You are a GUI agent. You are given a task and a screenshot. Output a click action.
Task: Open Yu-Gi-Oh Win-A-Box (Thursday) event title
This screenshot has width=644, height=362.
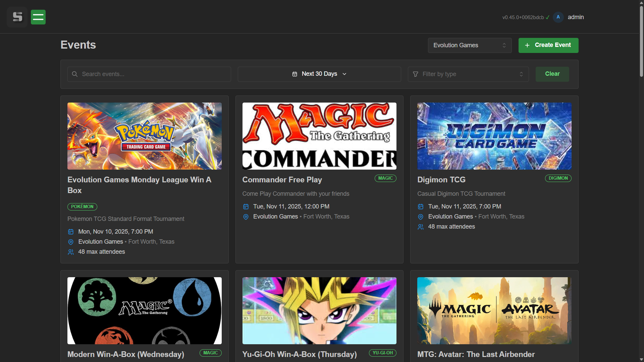pyautogui.click(x=300, y=354)
